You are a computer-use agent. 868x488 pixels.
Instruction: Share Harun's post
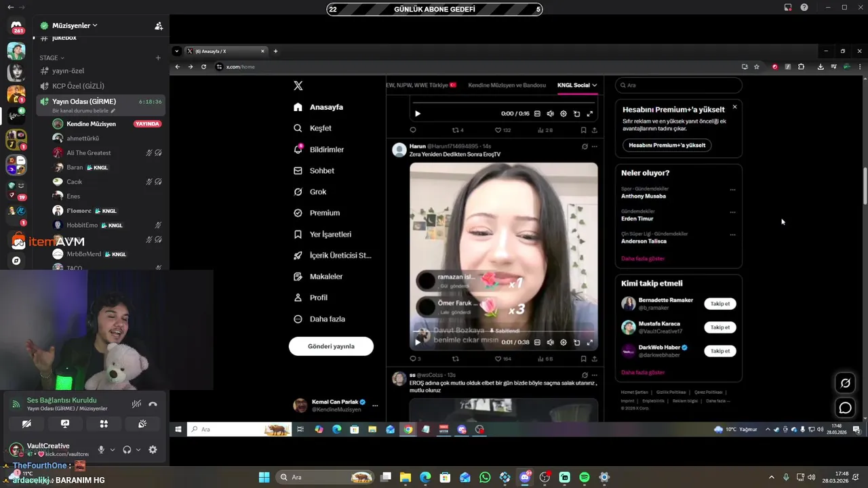coord(595,359)
